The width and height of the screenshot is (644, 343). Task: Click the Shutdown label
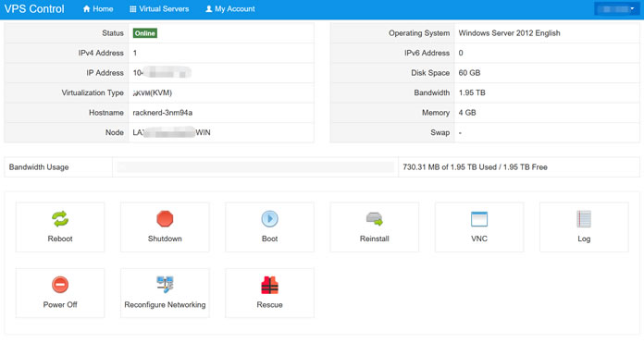coord(165,239)
